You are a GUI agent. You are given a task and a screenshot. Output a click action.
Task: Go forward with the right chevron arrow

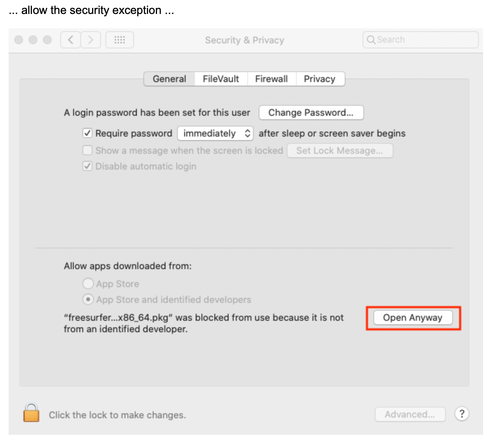pyautogui.click(x=91, y=40)
